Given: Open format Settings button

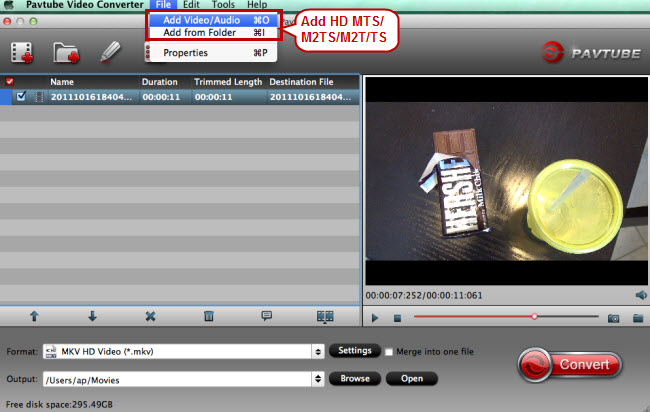Looking at the screenshot, I should tap(355, 351).
